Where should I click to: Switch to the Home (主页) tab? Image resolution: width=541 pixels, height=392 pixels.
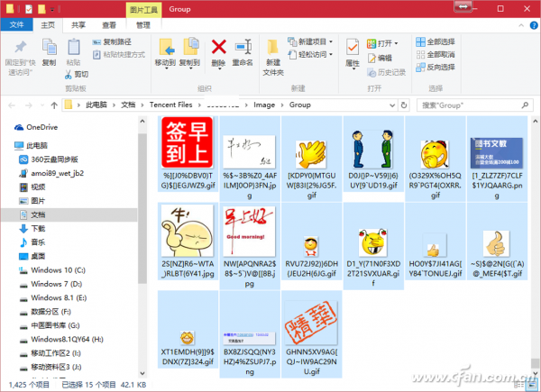(x=48, y=25)
